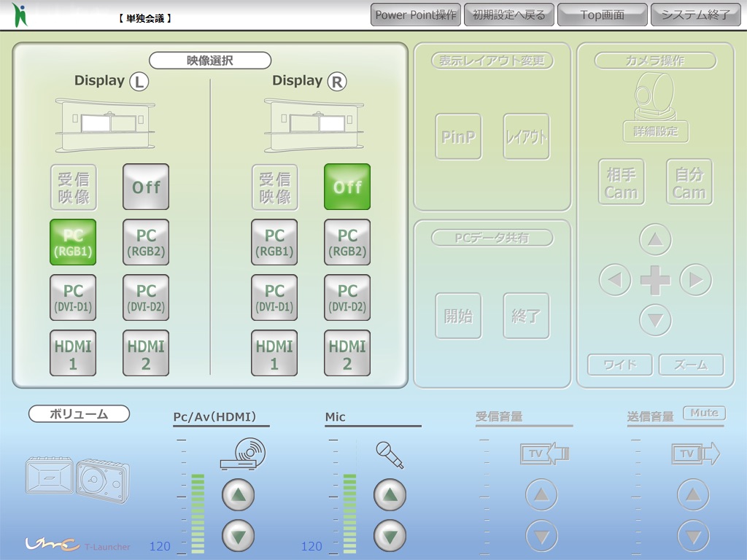The width and height of the screenshot is (747, 560).
Task: Tilt camera down with arrow button
Action: [x=655, y=319]
